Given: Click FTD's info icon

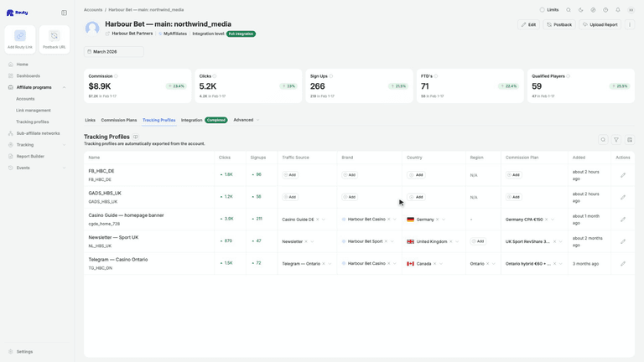Looking at the screenshot, I should 436,76.
